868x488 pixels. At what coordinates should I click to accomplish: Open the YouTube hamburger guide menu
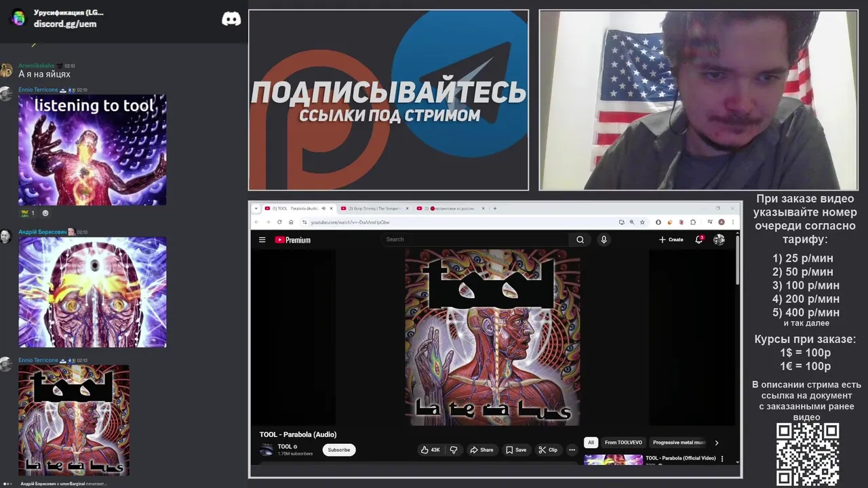262,239
